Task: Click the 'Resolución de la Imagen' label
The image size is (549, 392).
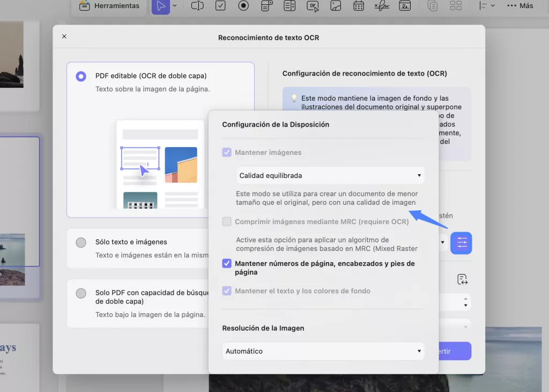Action: pos(263,328)
